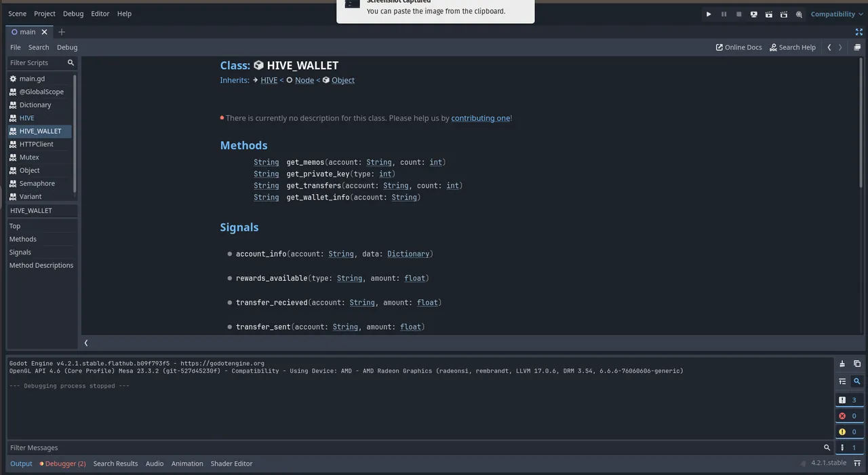This screenshot has width=868, height=475.
Task: Copy output selection icon
Action: (857, 364)
